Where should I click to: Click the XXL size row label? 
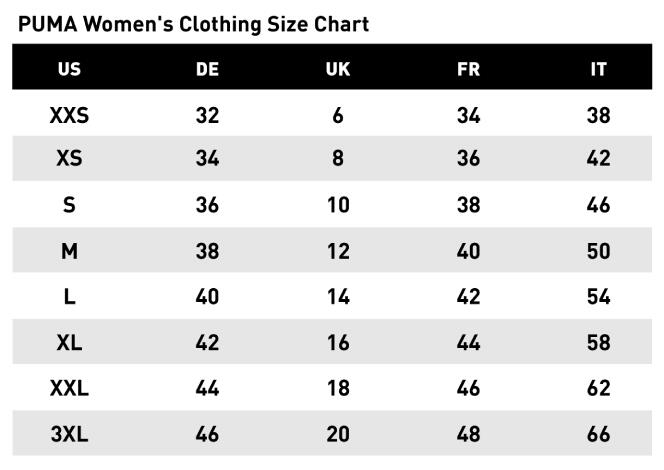(69, 389)
